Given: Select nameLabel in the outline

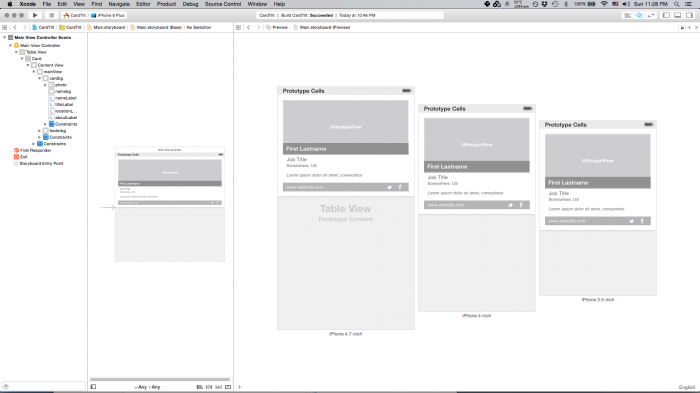Looking at the screenshot, I should [x=63, y=98].
